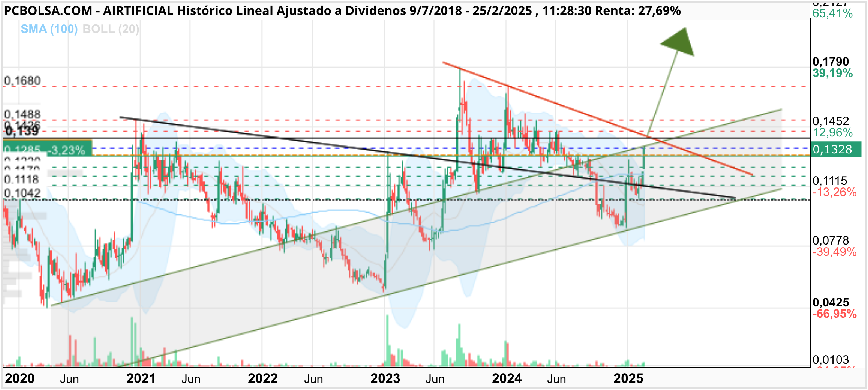Click the 2020 year axis label
This screenshot has height=390, width=868.
click(x=19, y=378)
